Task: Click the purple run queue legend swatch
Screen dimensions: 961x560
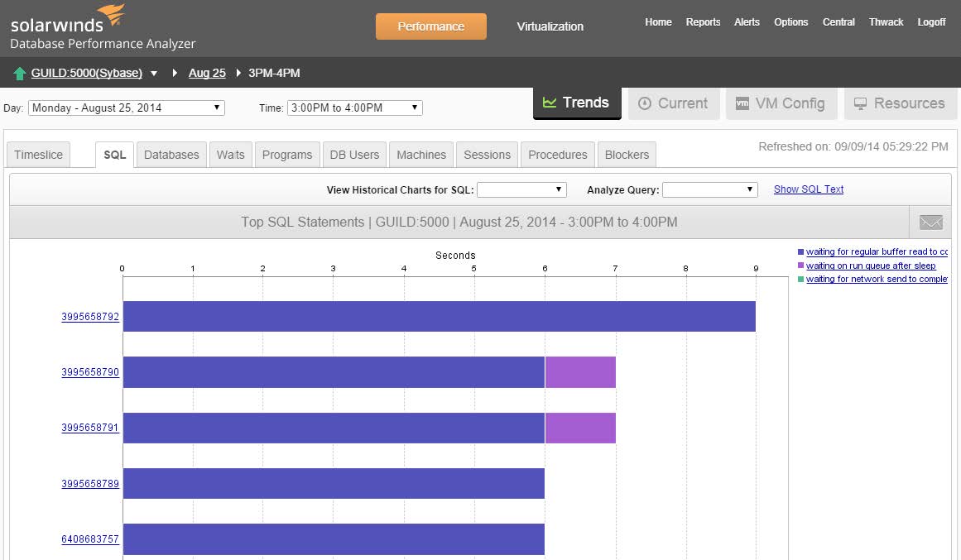Action: point(800,266)
